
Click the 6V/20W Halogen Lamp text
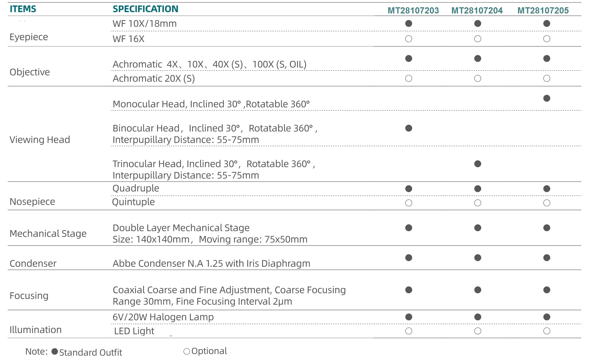coord(163,317)
